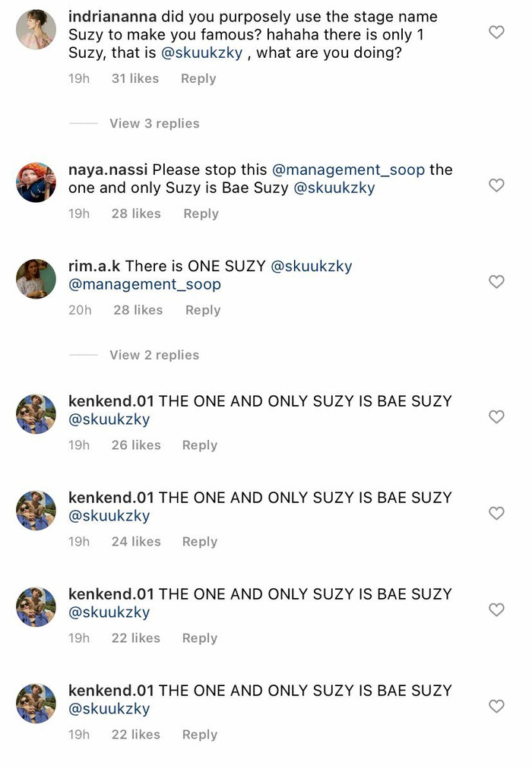Tap the heart on the bottom kenkend.01 comment

[496, 706]
